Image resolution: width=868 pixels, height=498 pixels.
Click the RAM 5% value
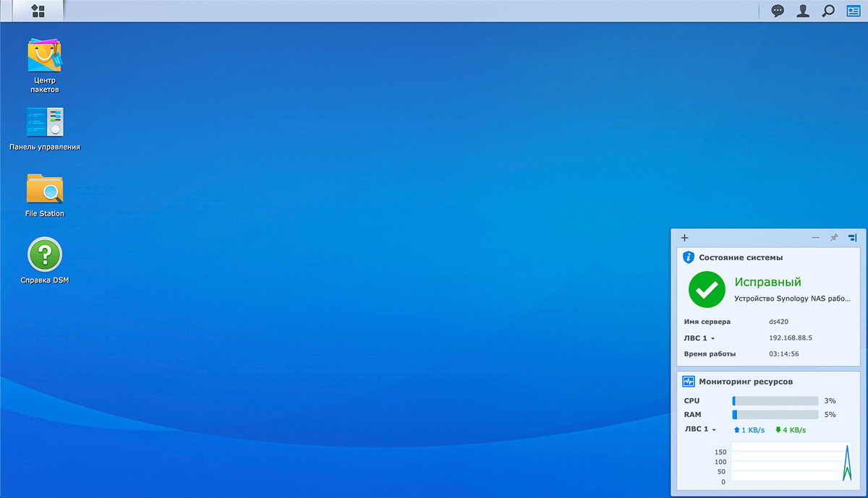point(830,415)
